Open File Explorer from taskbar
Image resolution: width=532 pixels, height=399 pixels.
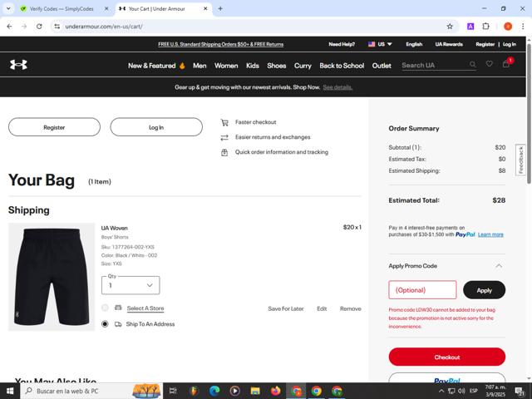point(255,391)
